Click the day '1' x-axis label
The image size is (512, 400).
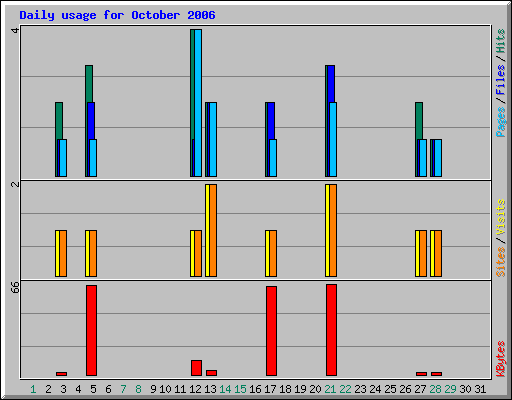coord(33,389)
